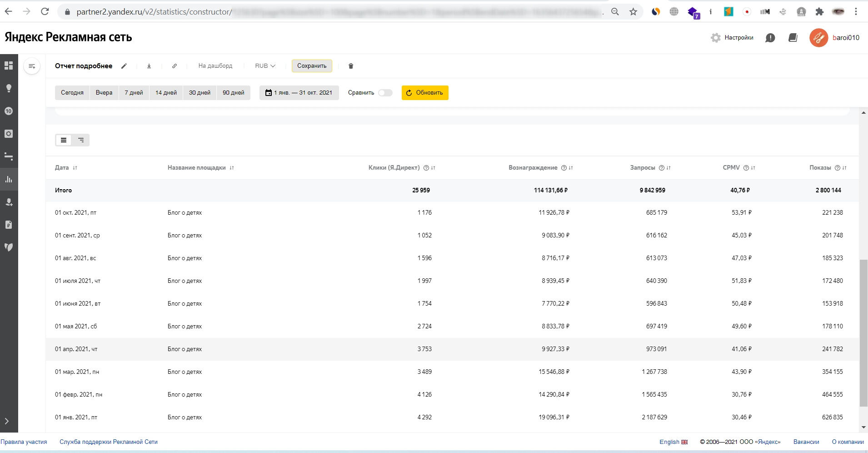Open the Вакансии footer link

[x=806, y=442]
